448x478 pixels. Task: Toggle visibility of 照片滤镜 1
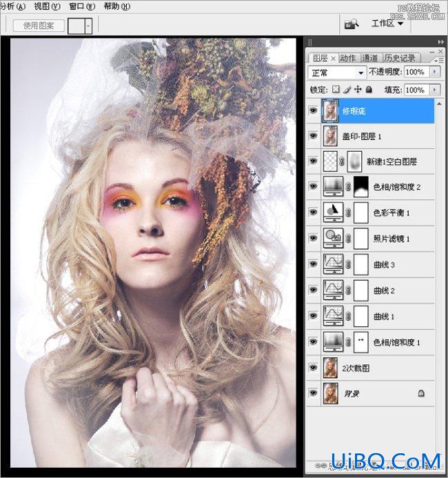coord(313,238)
